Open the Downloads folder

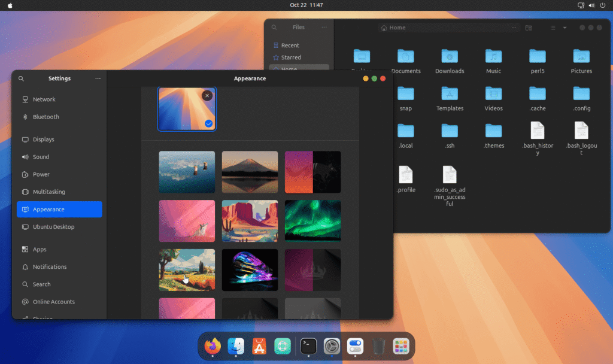pos(450,57)
